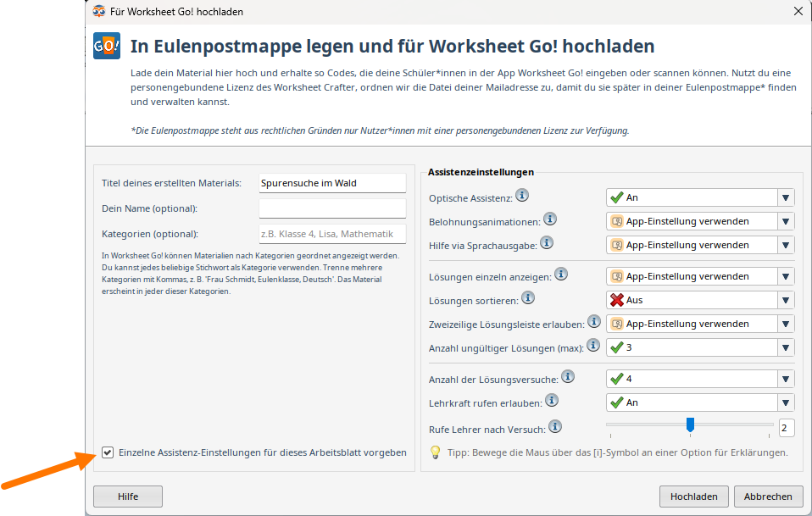Viewport: 812px width, 516px height.
Task: Click info icon for Lösungen einzeln anzeigen
Action: [561, 274]
